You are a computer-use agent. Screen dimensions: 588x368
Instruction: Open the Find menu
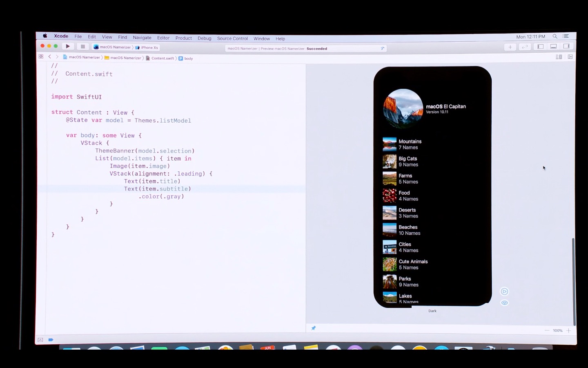[122, 37]
